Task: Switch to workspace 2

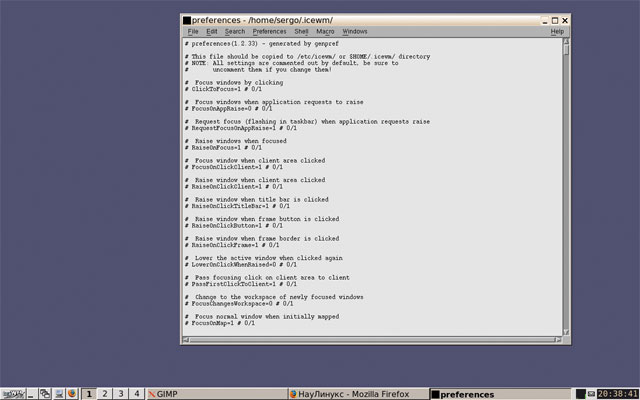Action: tap(105, 394)
